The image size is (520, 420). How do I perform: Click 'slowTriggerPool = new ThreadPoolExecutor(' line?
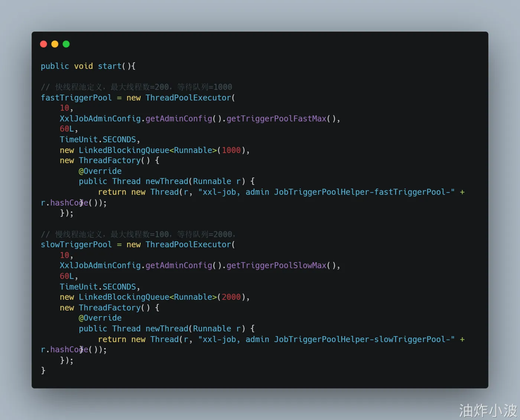click(x=138, y=245)
